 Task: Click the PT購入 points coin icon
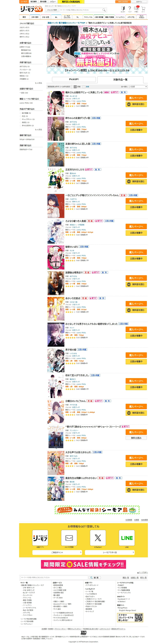click(x=136, y=9)
